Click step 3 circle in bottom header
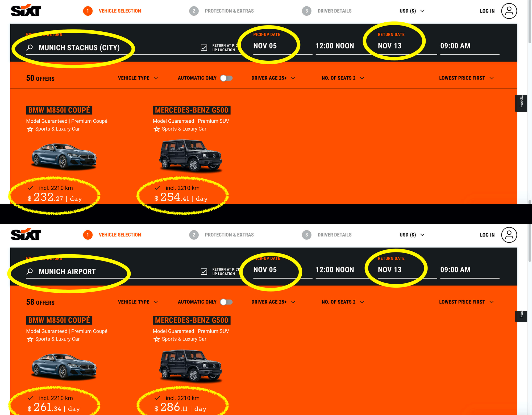This screenshot has height=415, width=532. [307, 235]
